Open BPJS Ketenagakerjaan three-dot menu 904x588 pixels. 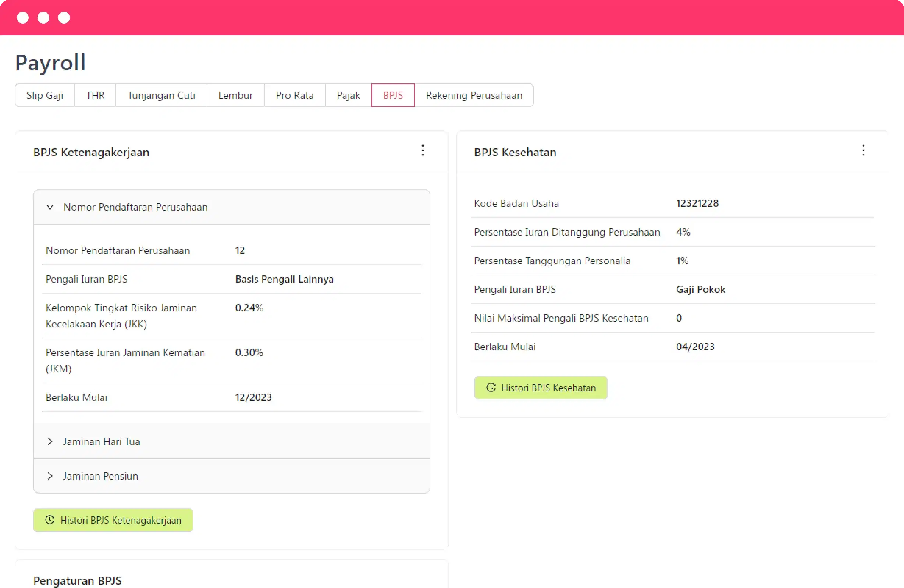click(x=423, y=151)
